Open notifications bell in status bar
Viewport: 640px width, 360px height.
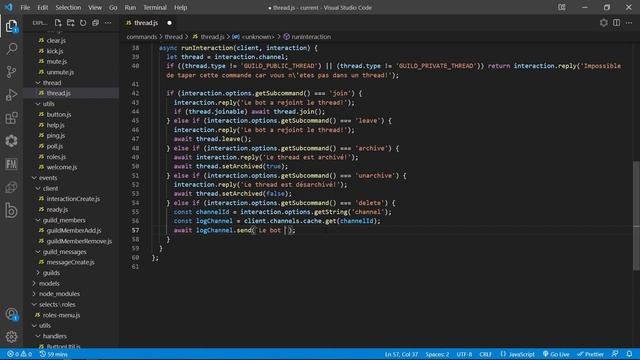point(629,354)
